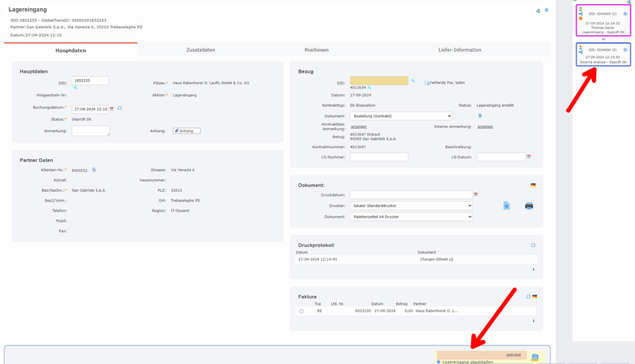
Task: Click the workflow share icon in page header
Action: click(538, 11)
